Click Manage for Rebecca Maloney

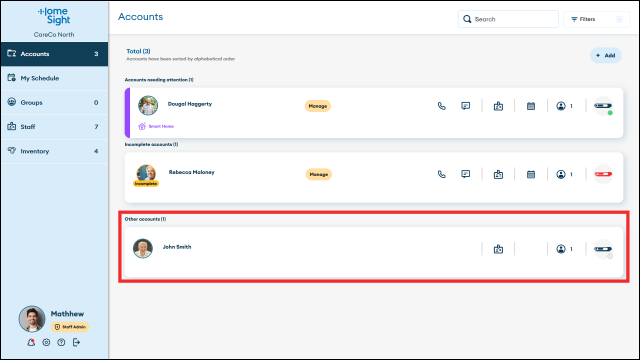pos(318,174)
